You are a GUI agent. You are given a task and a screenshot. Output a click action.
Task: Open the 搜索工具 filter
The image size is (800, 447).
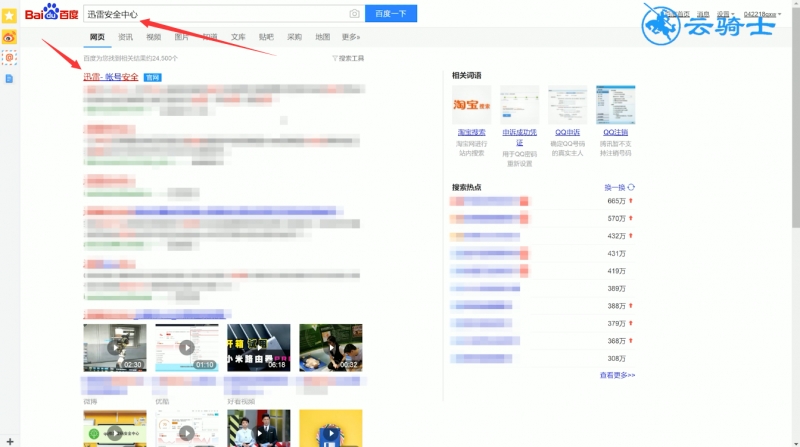point(348,58)
